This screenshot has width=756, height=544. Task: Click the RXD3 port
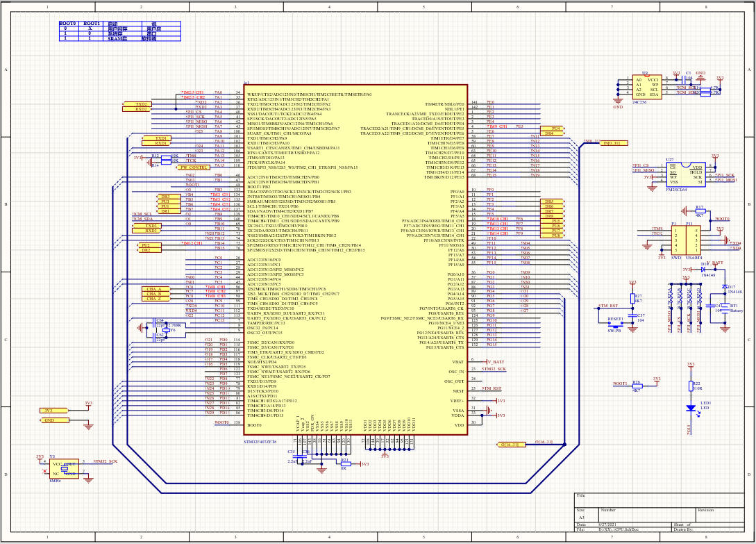point(146,231)
